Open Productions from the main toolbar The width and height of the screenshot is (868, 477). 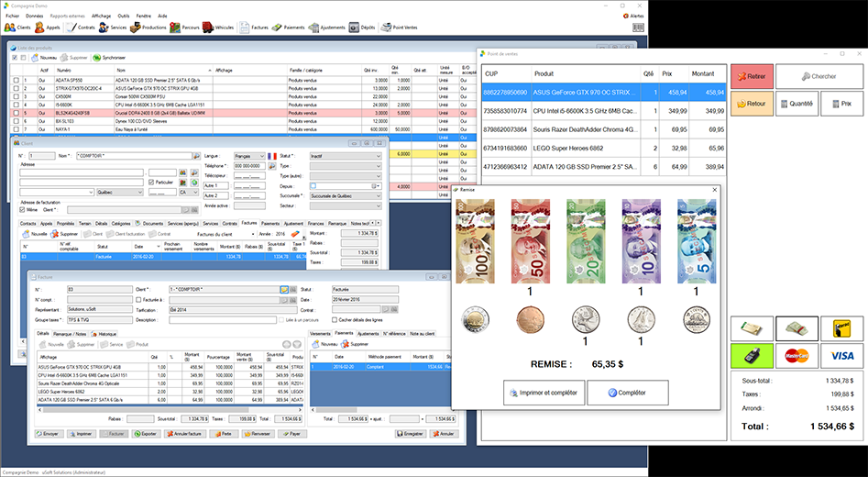click(148, 28)
